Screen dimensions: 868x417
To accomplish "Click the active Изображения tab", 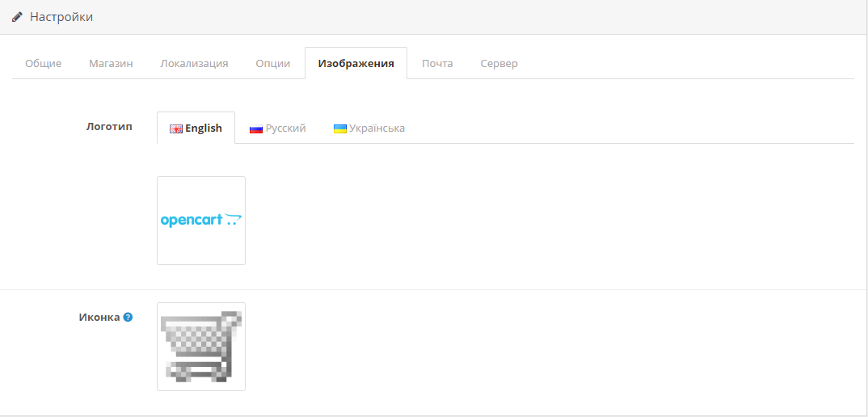I will (356, 63).
